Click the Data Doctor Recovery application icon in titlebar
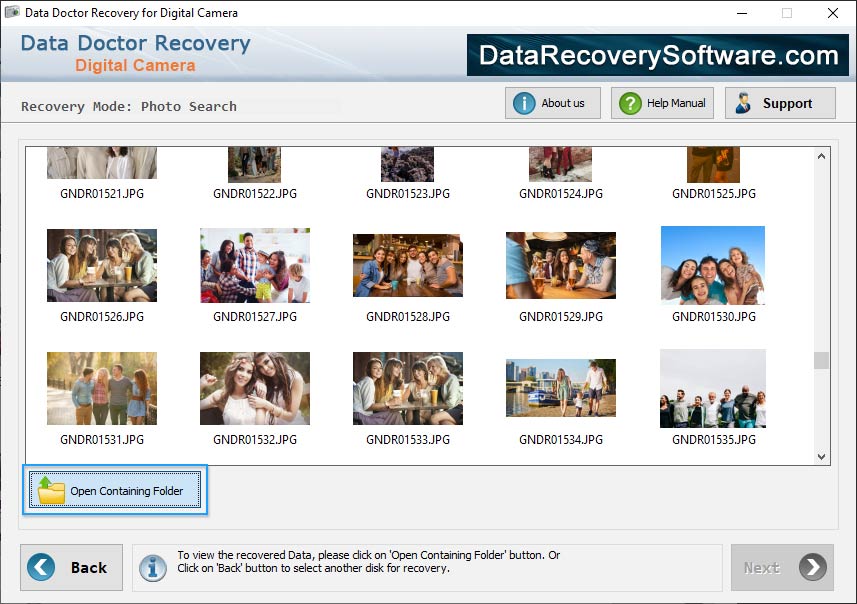This screenshot has height=604, width=857. [10, 13]
